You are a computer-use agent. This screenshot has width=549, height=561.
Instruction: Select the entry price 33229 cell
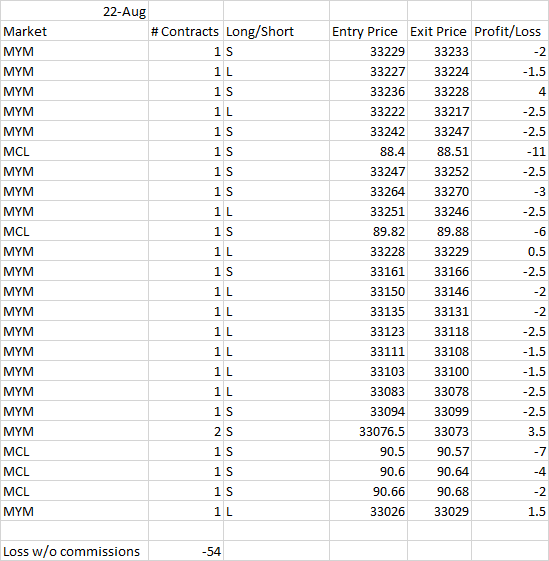click(368, 51)
